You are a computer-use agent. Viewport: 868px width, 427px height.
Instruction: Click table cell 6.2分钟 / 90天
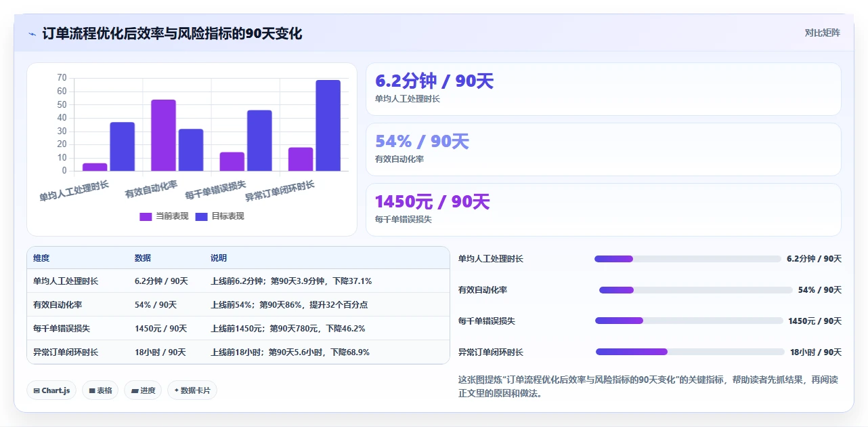coord(161,281)
